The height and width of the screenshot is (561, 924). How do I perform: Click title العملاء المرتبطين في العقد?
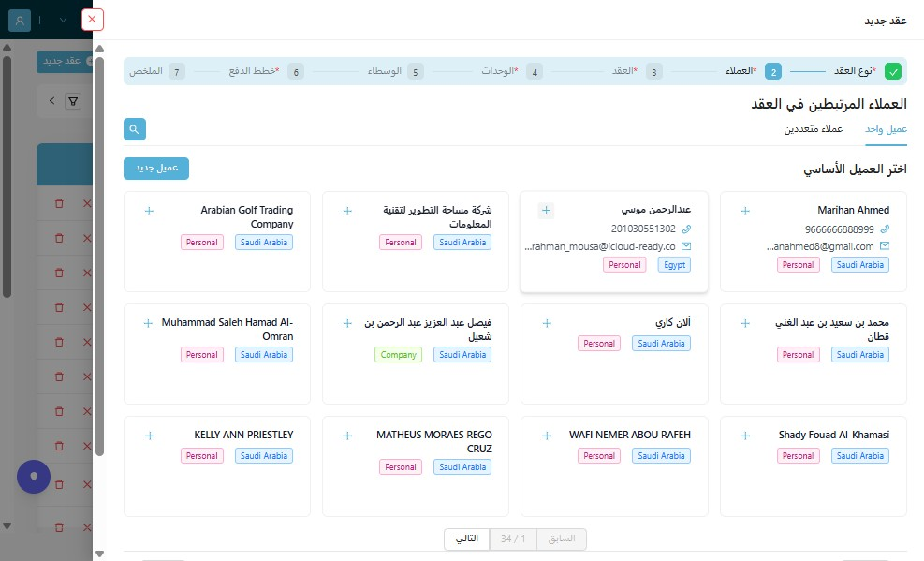click(x=829, y=104)
